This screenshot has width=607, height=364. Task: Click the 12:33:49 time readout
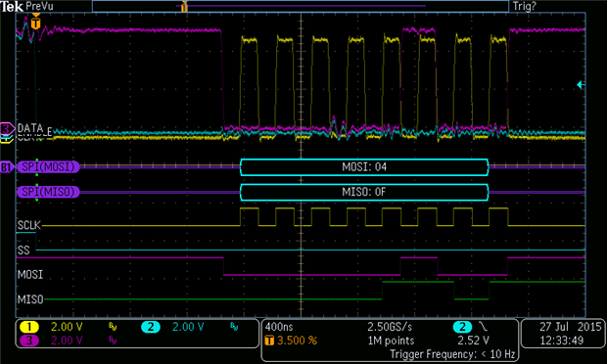(562, 341)
